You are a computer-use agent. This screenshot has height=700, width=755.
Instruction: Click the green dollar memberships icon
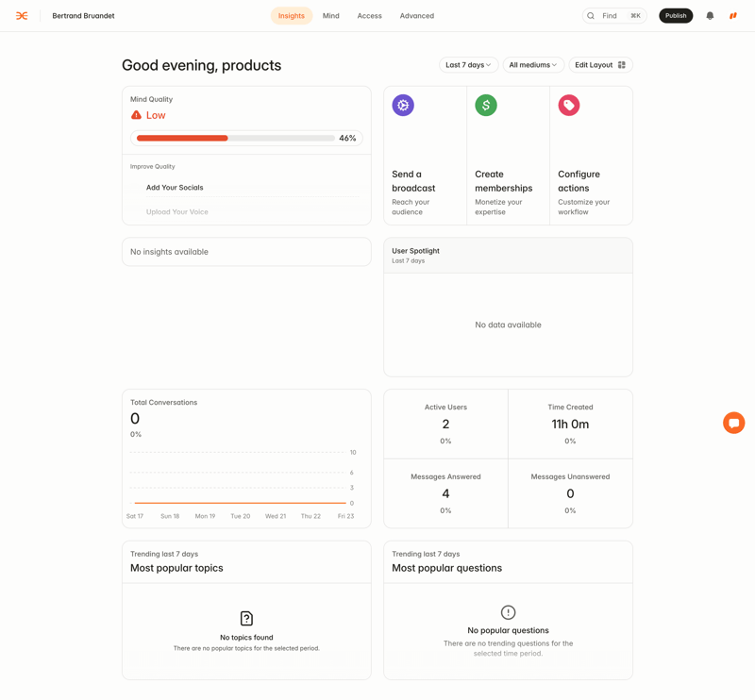(x=486, y=106)
